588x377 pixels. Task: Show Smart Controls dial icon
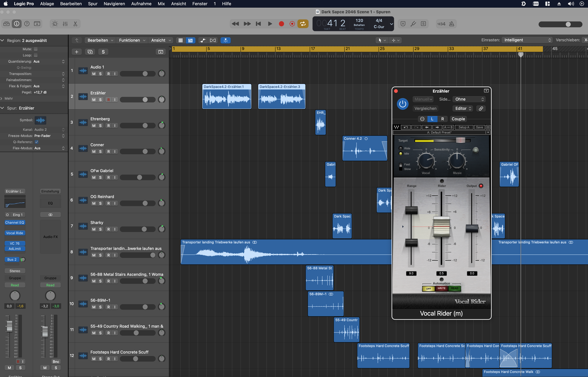point(55,24)
